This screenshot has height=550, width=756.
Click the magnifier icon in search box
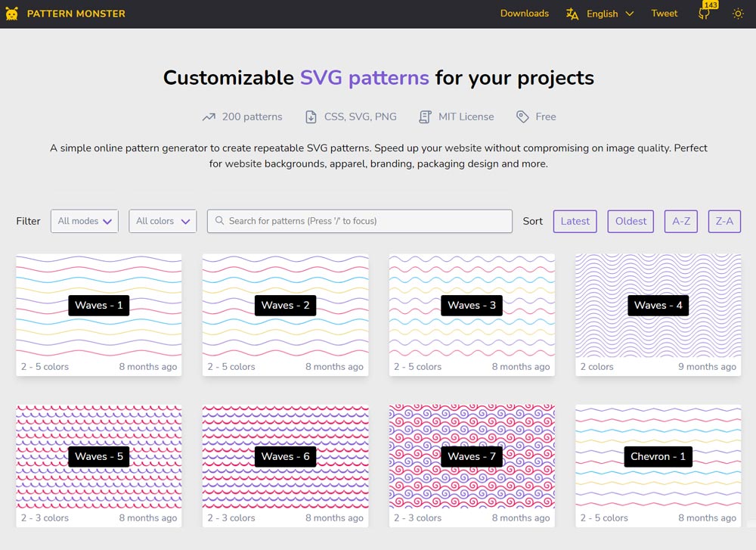[x=219, y=220]
